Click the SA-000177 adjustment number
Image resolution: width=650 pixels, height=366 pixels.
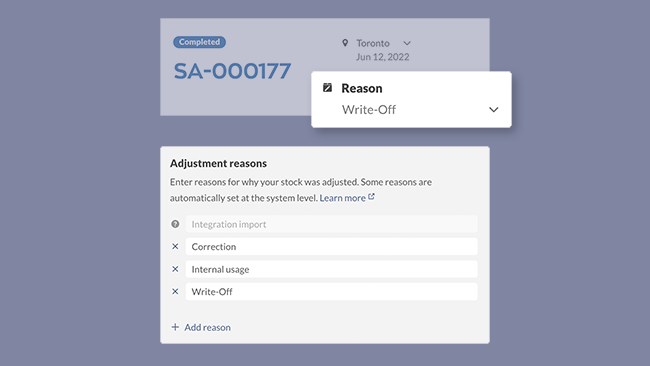pyautogui.click(x=232, y=71)
